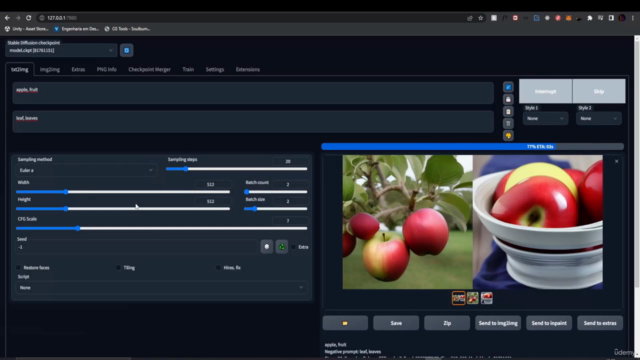Switch to the img2img tab
The height and width of the screenshot is (360, 640).
(x=50, y=69)
